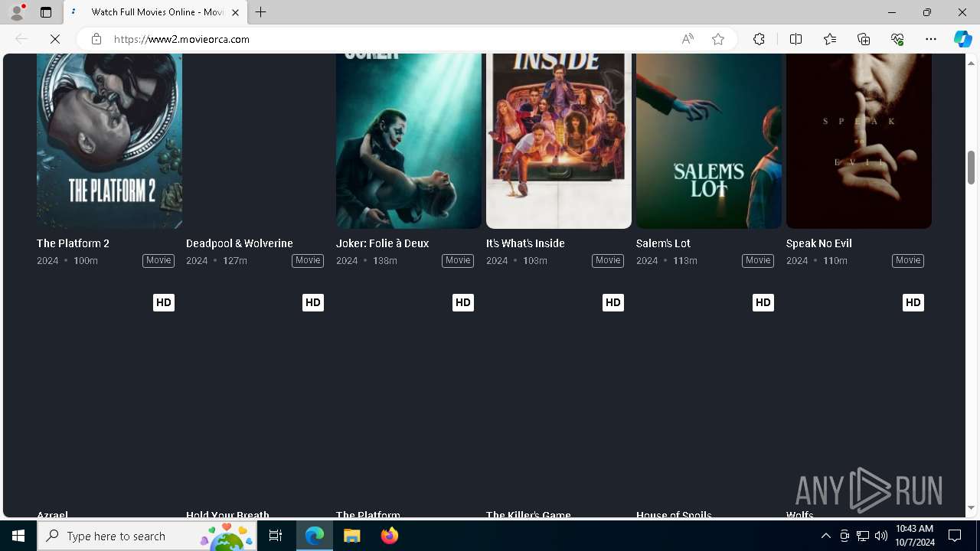
Task: Open the Speak No Evil poster
Action: click(x=859, y=141)
